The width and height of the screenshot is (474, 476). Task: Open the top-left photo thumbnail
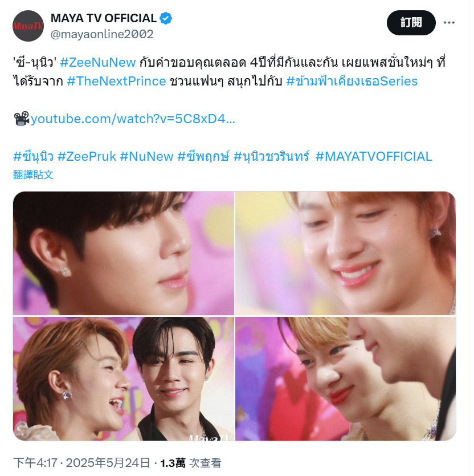click(x=124, y=253)
